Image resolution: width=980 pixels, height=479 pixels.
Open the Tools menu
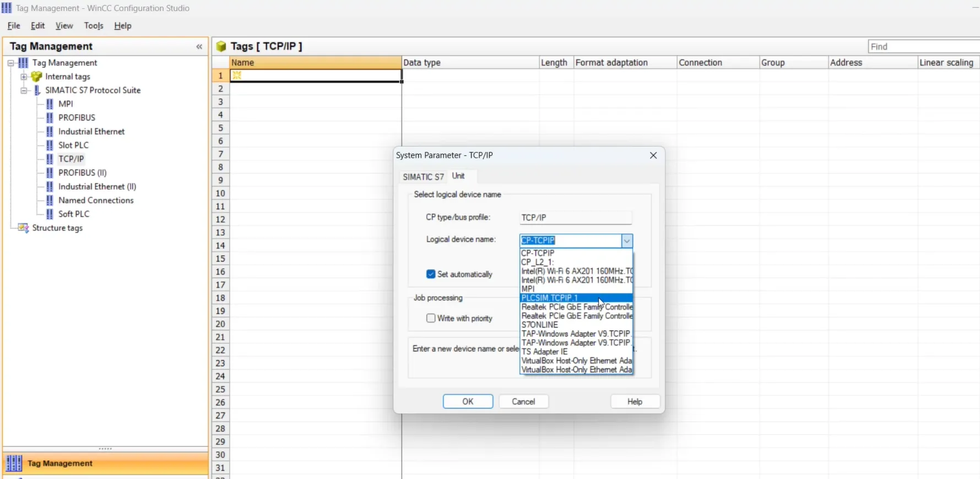pyautogui.click(x=94, y=26)
